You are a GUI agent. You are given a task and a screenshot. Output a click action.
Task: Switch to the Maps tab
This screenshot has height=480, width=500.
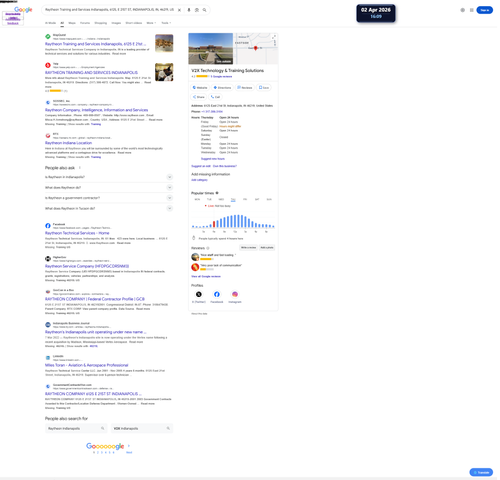pyautogui.click(x=72, y=23)
